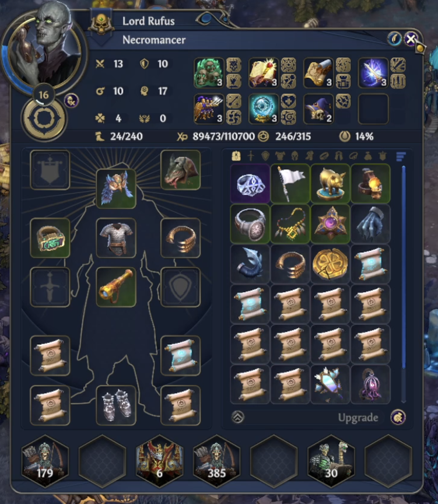Filter inventory by helmet category

(x=295, y=156)
